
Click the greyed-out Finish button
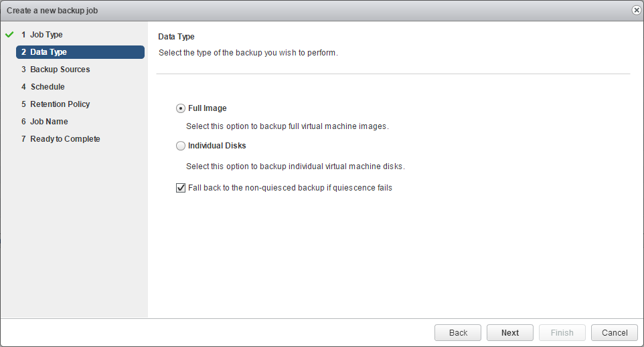click(562, 333)
